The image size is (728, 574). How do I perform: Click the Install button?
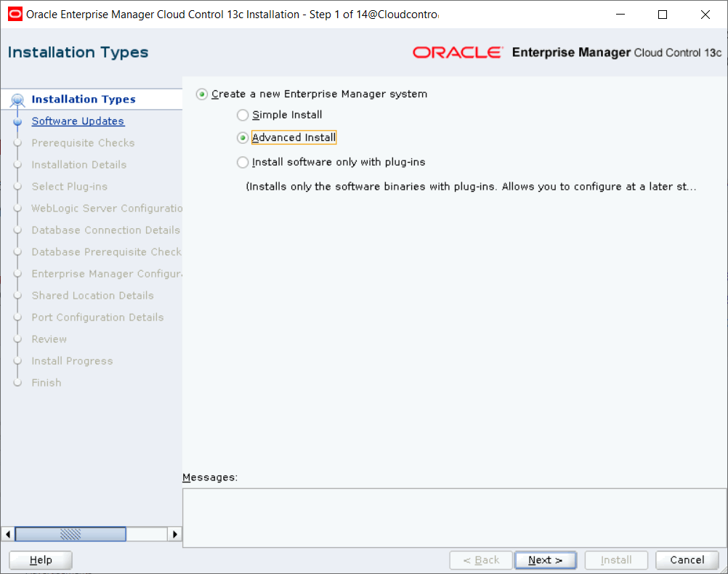click(x=616, y=560)
